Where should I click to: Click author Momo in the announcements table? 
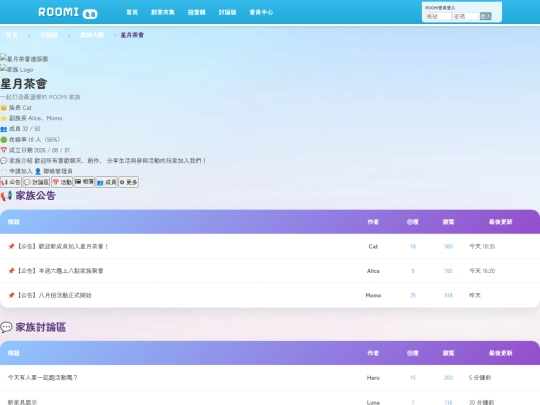373,295
